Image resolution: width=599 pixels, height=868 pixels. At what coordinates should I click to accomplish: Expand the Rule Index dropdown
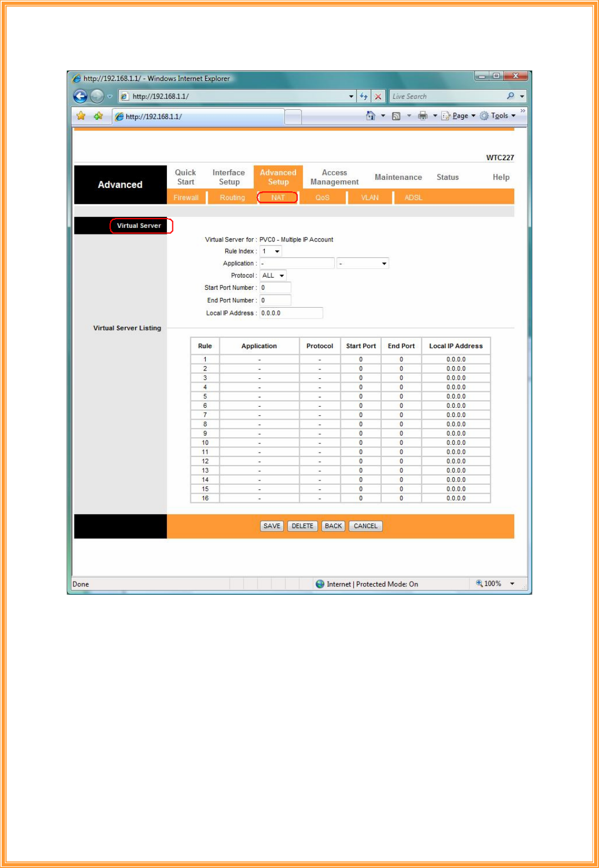pos(277,251)
